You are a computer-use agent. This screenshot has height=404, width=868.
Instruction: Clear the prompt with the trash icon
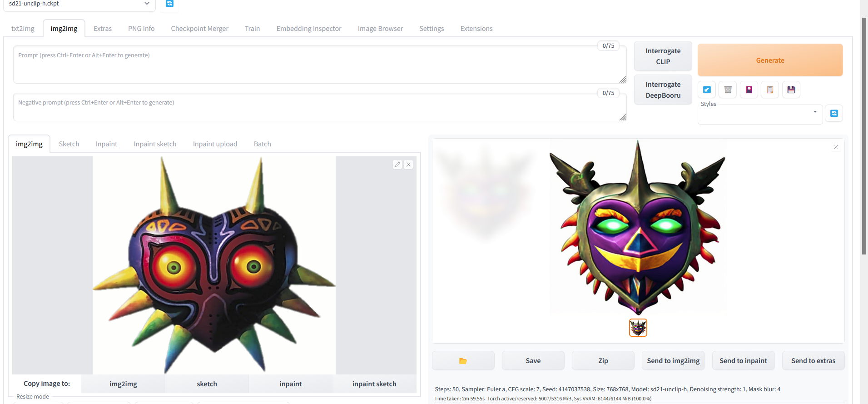tap(728, 90)
